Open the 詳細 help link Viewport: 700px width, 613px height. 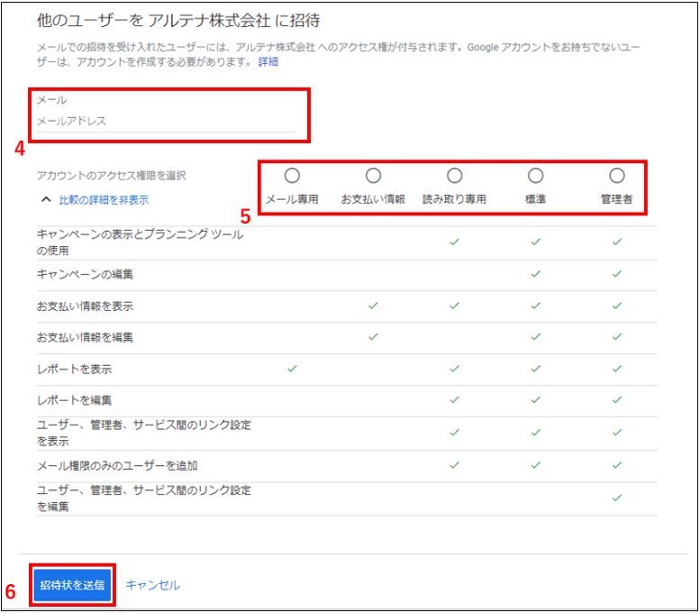(x=268, y=61)
